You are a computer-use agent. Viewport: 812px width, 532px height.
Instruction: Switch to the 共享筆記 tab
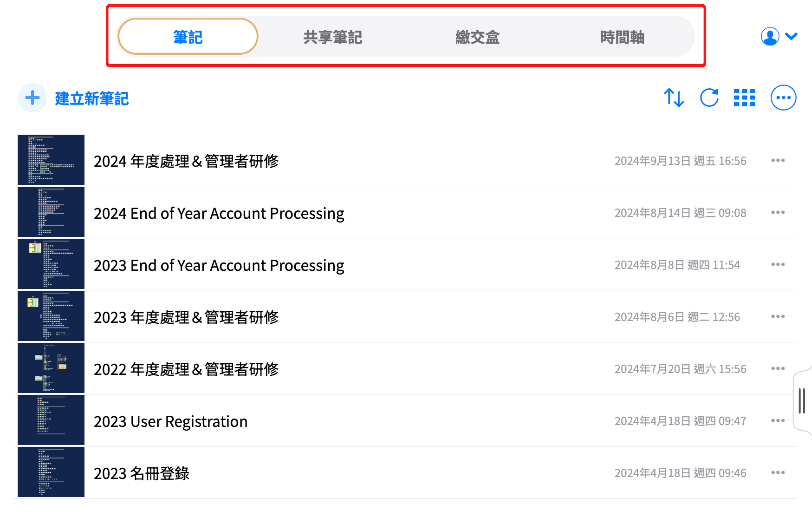(x=333, y=37)
